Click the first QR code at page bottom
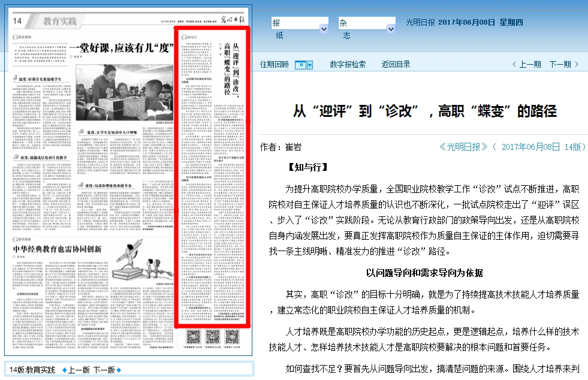This screenshot has width=588, height=380. (x=192, y=337)
